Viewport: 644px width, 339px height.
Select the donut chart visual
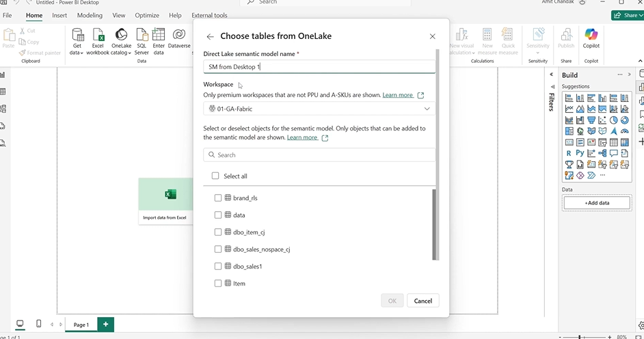pyautogui.click(x=624, y=120)
